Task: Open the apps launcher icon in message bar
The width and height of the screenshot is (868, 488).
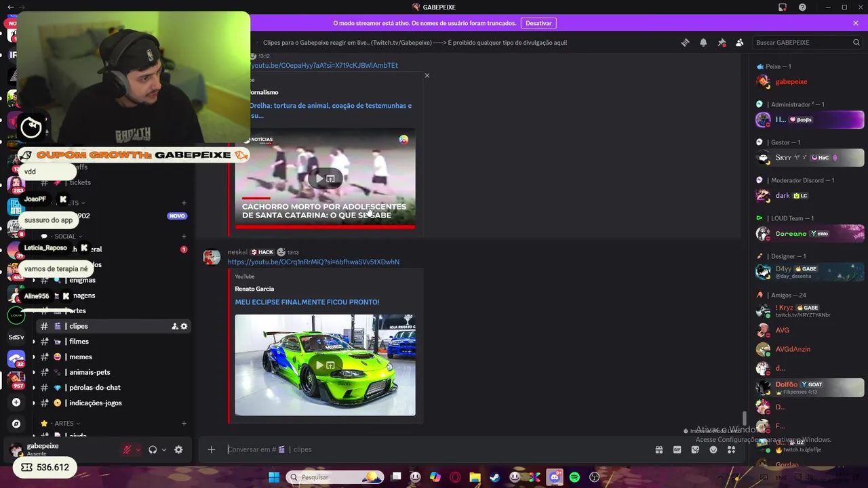Action: (731, 449)
